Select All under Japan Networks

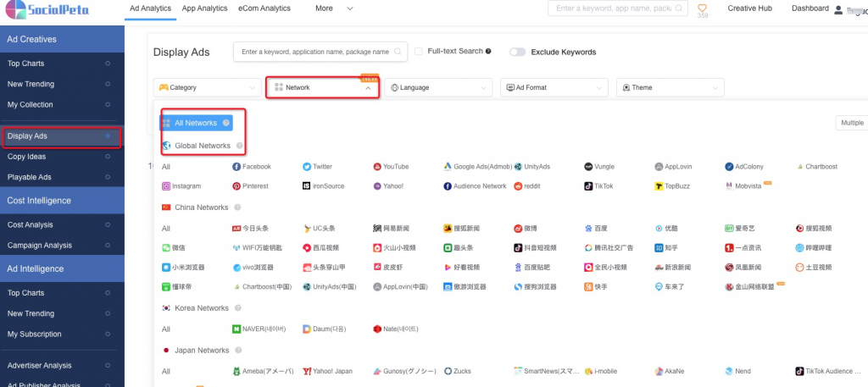pyautogui.click(x=166, y=371)
